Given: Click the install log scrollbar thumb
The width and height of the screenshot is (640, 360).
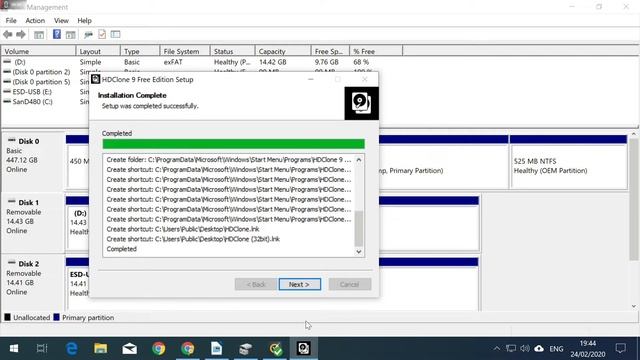Looking at the screenshot, I should coord(359,228).
